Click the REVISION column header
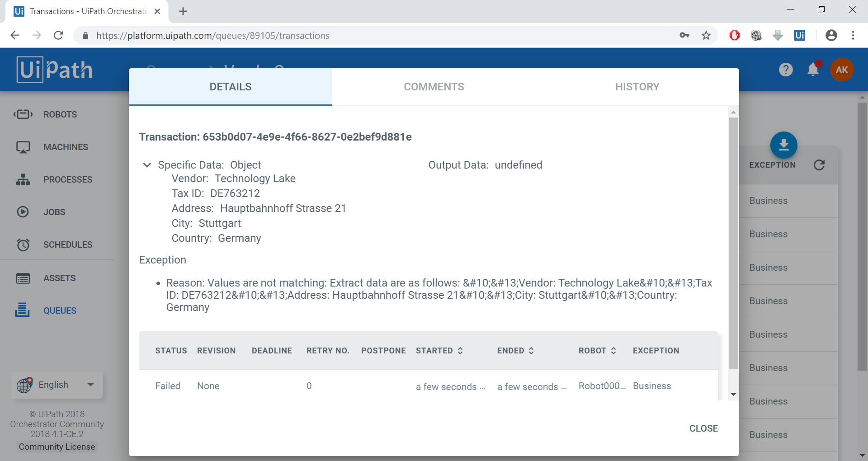This screenshot has height=461, width=868. (216, 350)
